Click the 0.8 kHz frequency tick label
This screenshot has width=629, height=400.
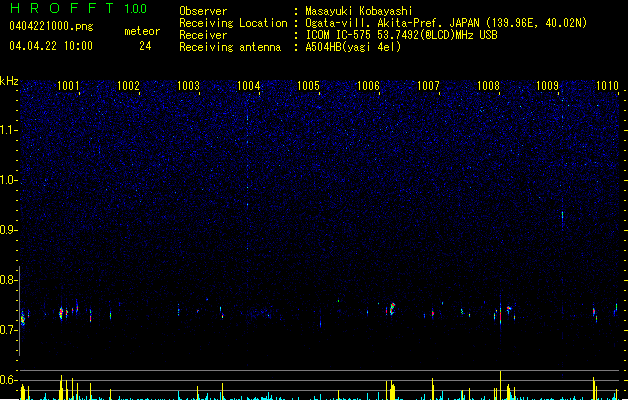(8, 280)
